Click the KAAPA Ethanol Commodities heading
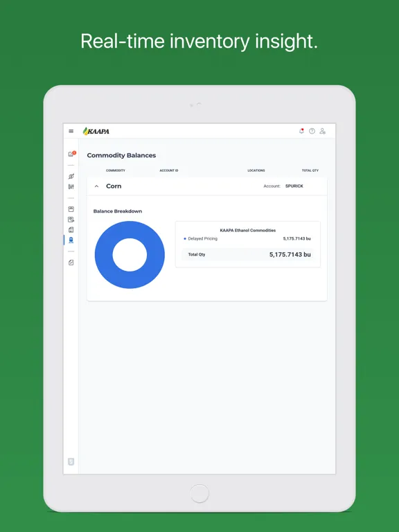Screen dimensions: 399x532 [248, 231]
